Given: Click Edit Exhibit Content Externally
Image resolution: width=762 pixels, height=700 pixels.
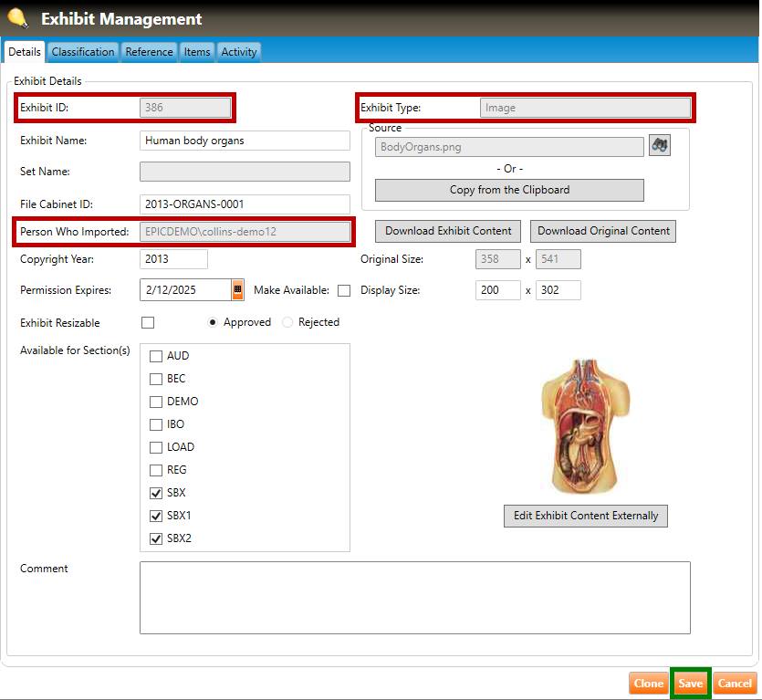Looking at the screenshot, I should (x=586, y=516).
